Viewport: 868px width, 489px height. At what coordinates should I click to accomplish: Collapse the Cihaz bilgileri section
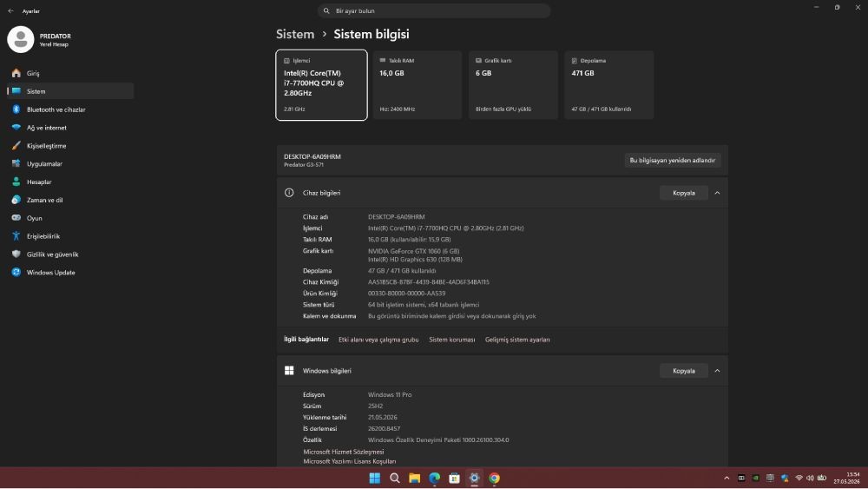point(717,193)
